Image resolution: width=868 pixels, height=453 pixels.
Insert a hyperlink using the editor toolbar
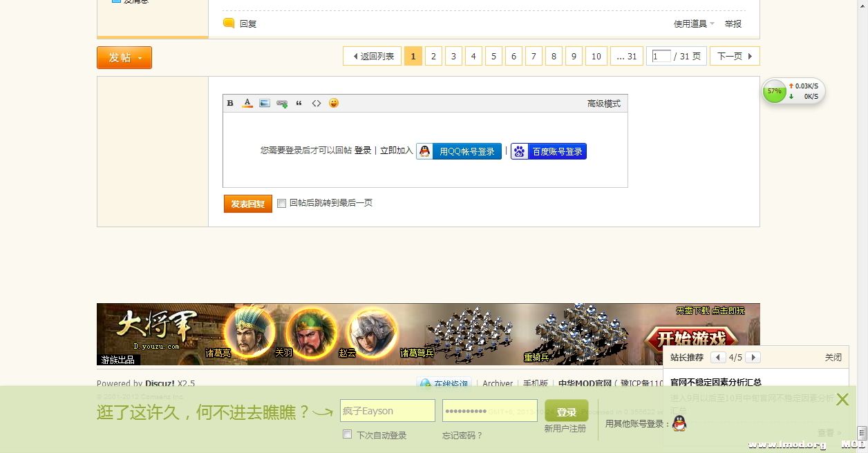pos(281,102)
